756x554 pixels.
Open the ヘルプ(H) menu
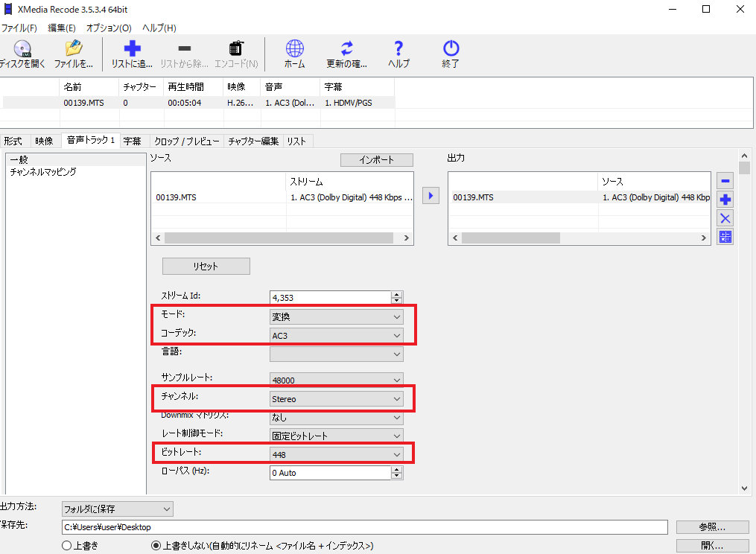[159, 28]
